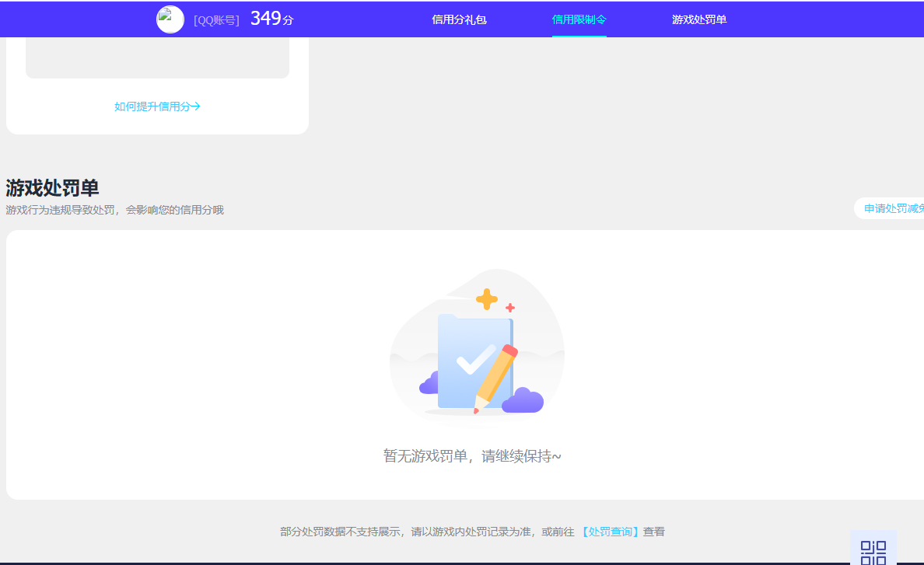Click the 暂无游戏罚单 empty-state message

pos(472,456)
